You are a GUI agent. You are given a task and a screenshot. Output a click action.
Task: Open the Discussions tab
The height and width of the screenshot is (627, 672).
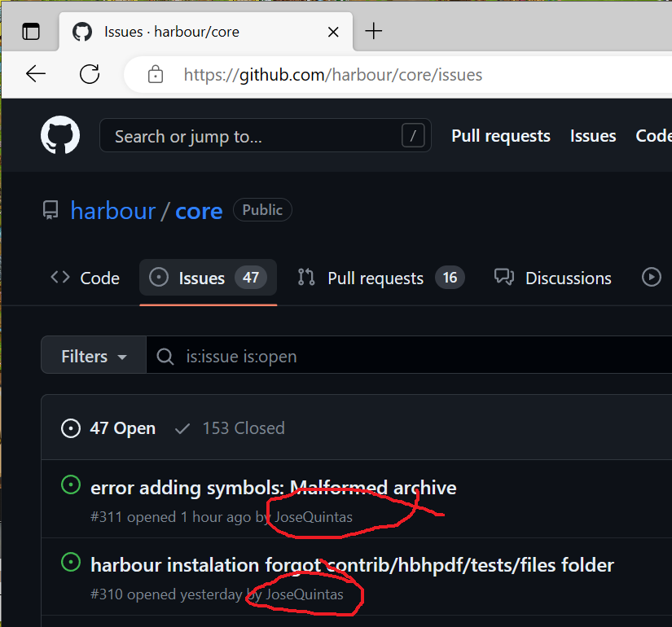click(553, 278)
